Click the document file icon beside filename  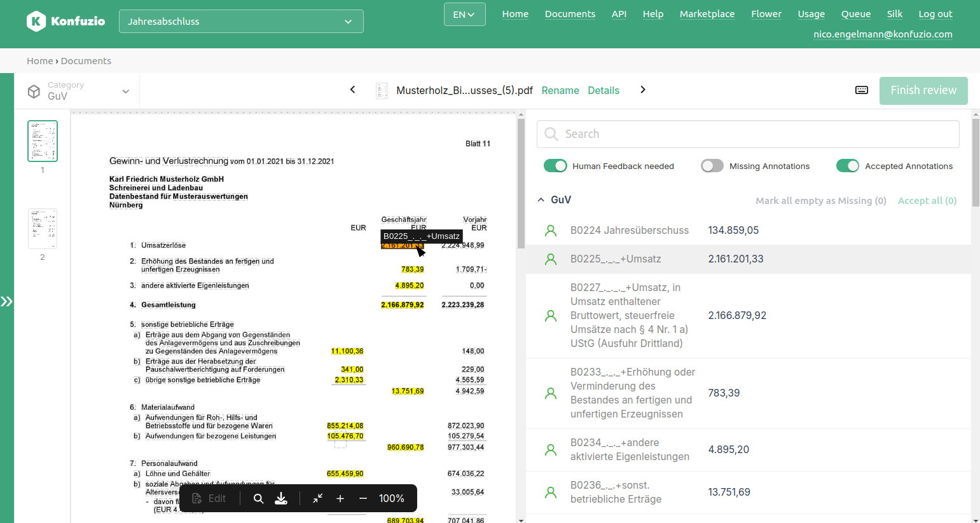pos(382,91)
